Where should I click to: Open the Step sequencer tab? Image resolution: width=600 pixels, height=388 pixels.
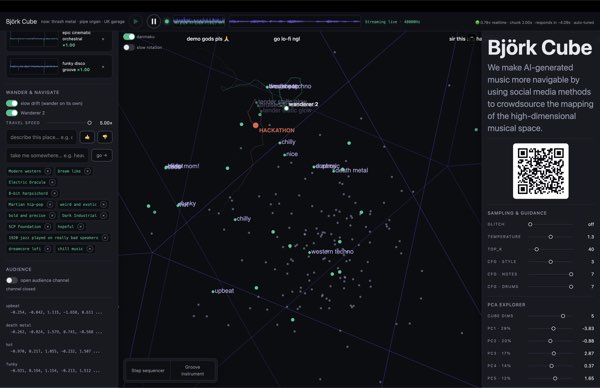[148, 370]
